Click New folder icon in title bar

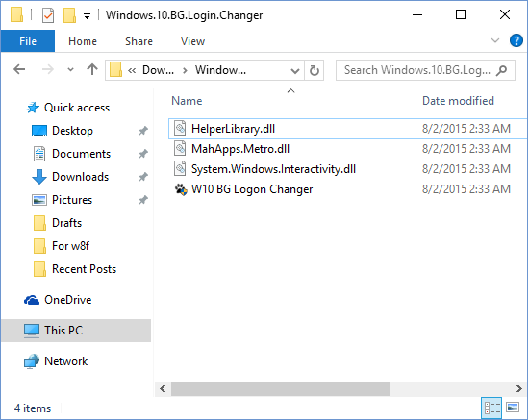click(69, 15)
